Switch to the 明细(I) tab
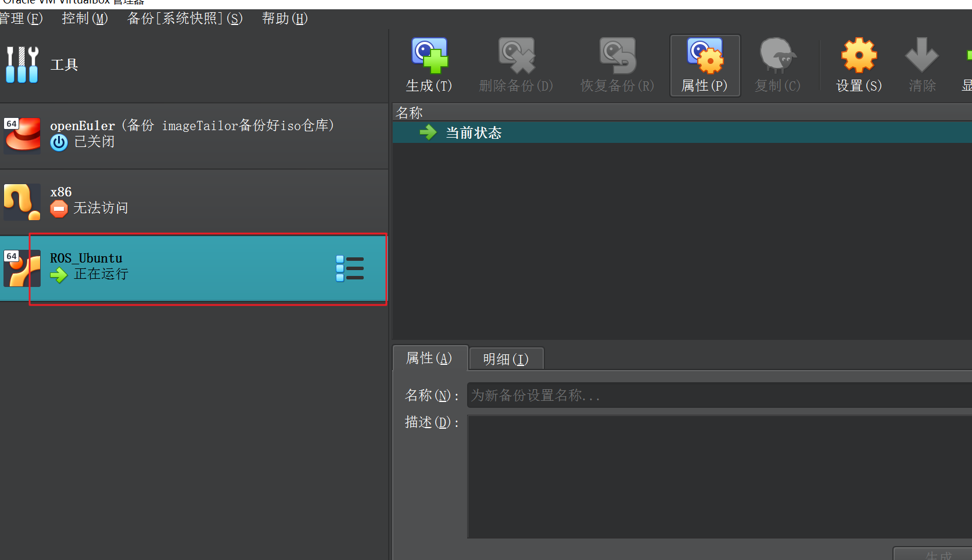This screenshot has width=972, height=560. click(x=505, y=359)
